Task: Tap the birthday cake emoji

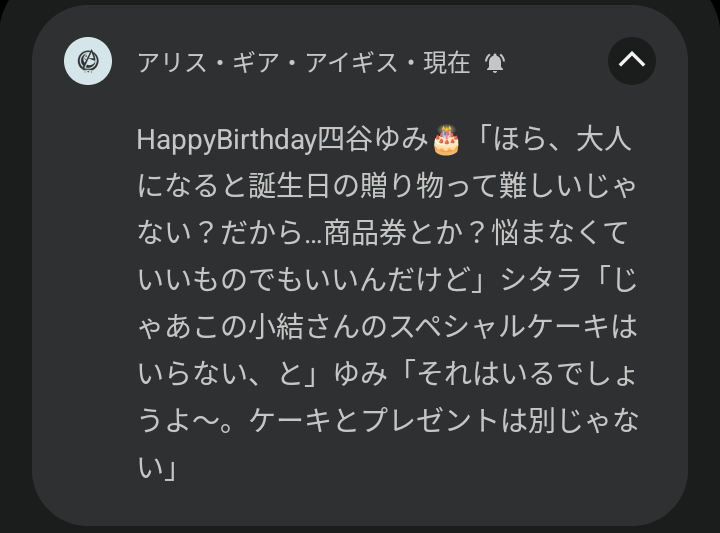Action: coord(446,142)
